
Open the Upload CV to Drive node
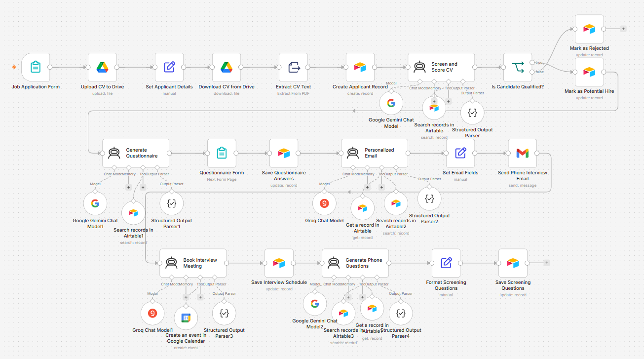click(x=102, y=67)
